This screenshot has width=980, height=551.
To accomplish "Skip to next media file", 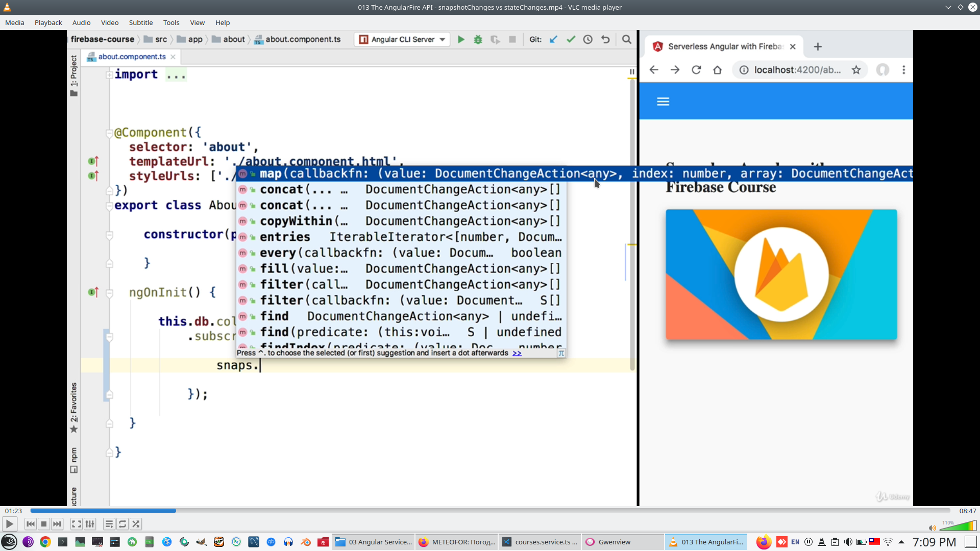I will tap(57, 524).
